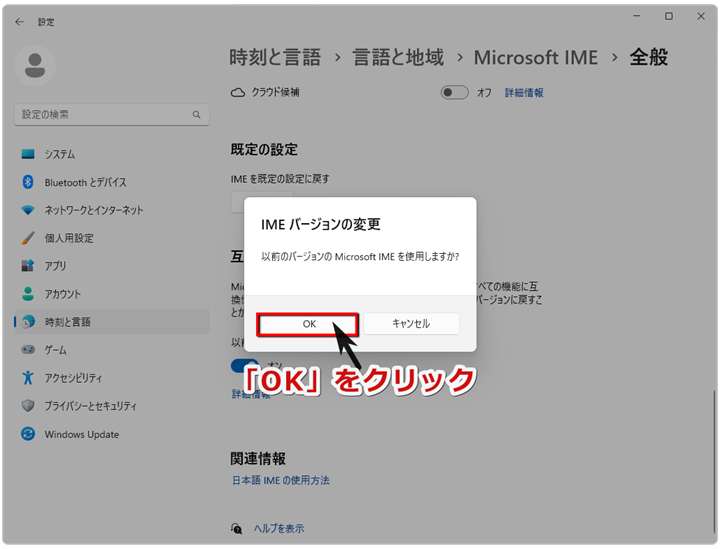Viewport: 720px width, 549px height.
Task: Open アプリ settings page
Action: (112, 266)
